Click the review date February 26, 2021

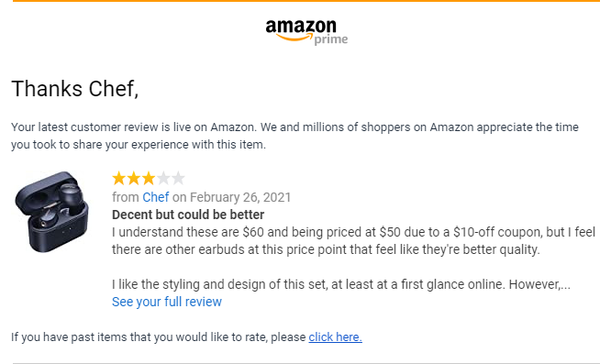pyautogui.click(x=240, y=197)
